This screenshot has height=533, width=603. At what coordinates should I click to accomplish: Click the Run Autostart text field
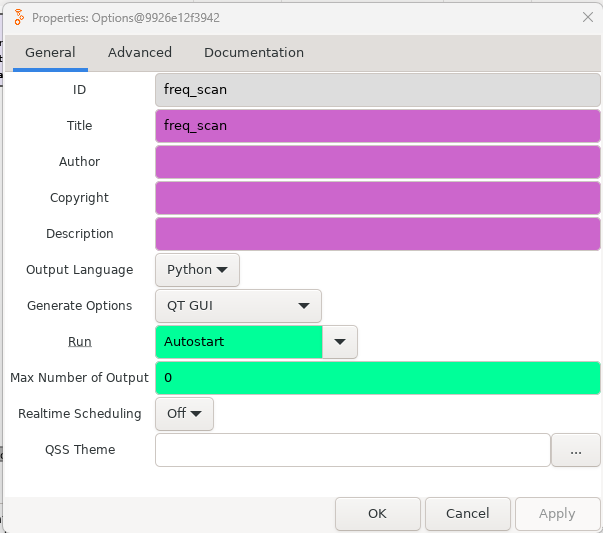click(239, 342)
